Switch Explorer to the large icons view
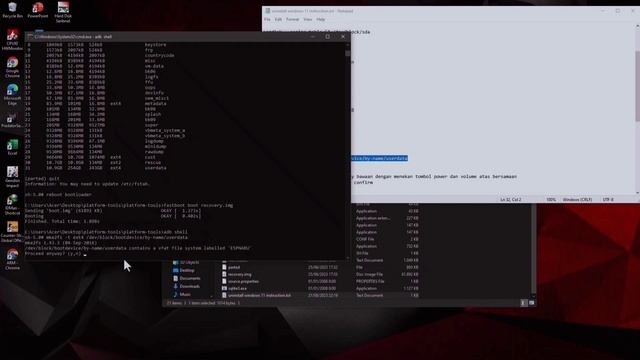Image resolution: width=640 pixels, height=360 pixels. coord(531,303)
